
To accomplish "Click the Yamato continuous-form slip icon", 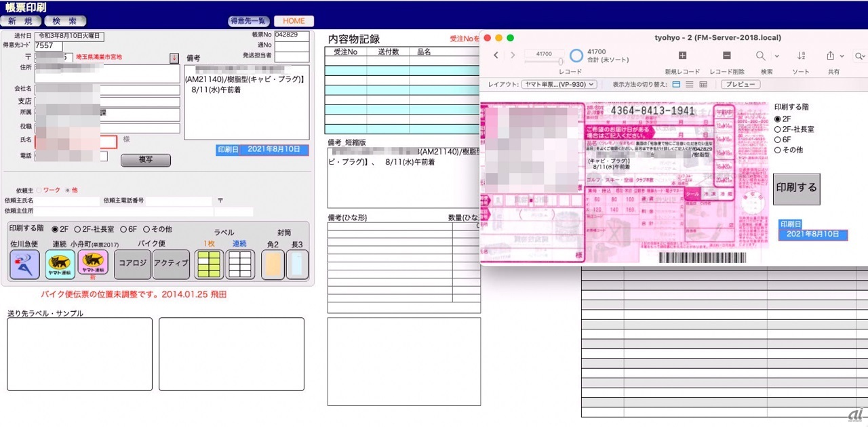I will tap(60, 264).
